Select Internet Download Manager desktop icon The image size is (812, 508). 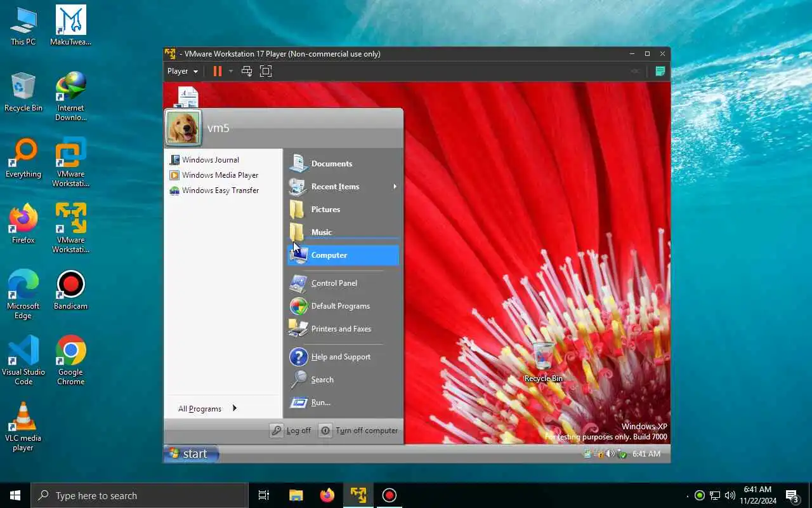pyautogui.click(x=71, y=97)
